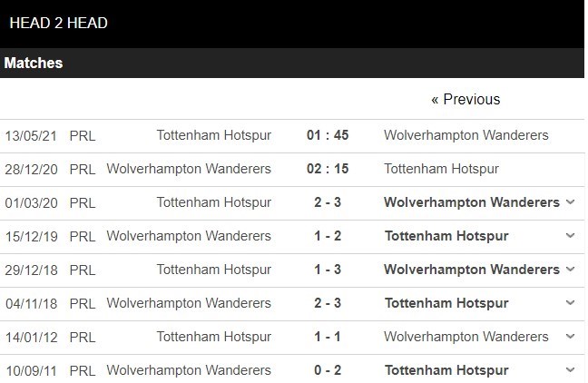Viewport: 588px width, 383px height.
Task: Open the 1 - 2 score on 15/12/19
Action: pos(328,236)
